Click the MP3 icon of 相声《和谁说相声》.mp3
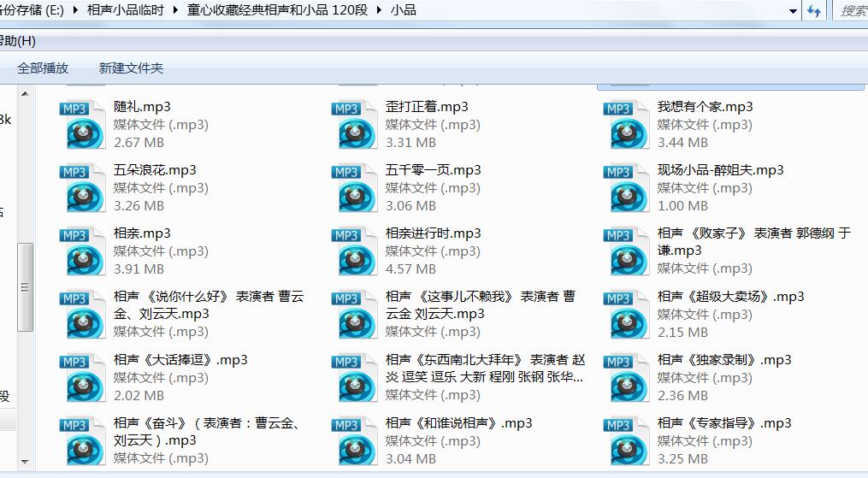This screenshot has width=868, height=478. point(354,440)
